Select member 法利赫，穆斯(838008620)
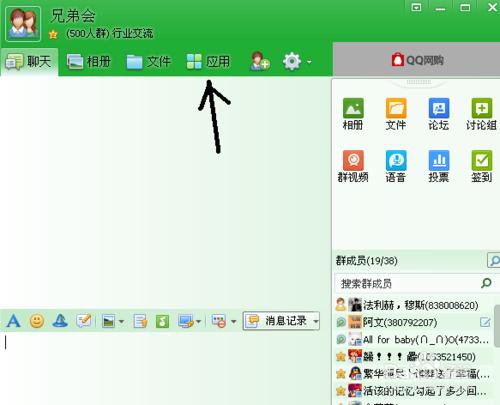This screenshot has width=500, height=405. point(414,305)
